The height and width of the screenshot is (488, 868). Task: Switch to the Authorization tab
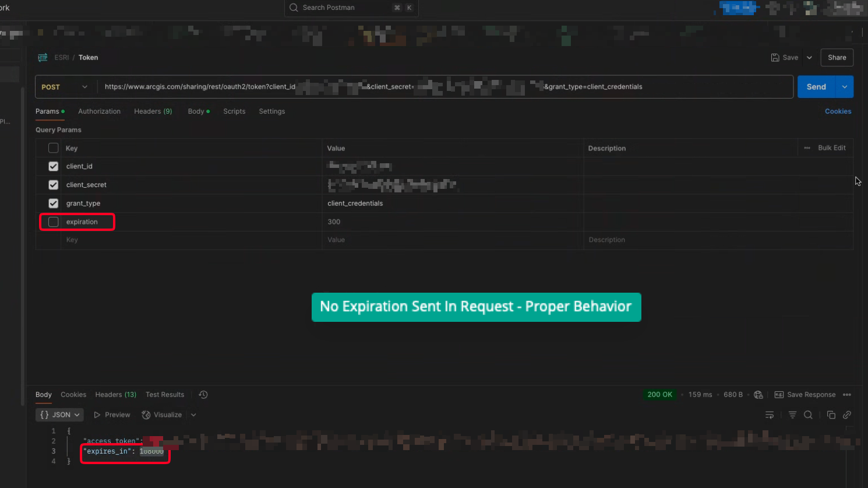coord(99,111)
